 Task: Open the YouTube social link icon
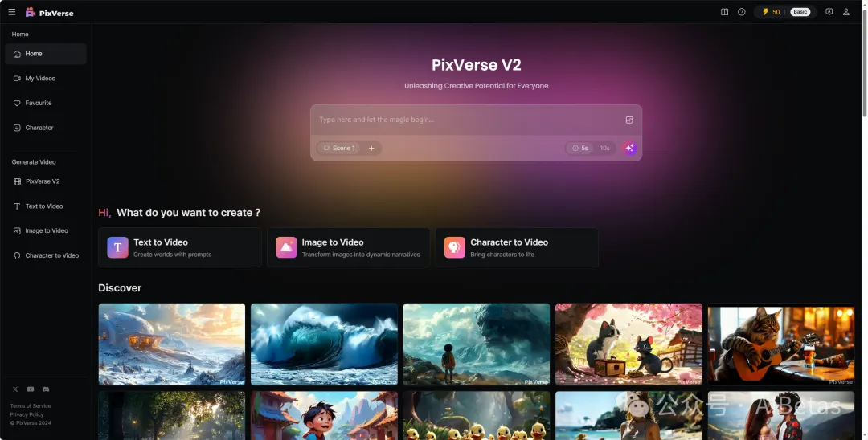(31, 389)
